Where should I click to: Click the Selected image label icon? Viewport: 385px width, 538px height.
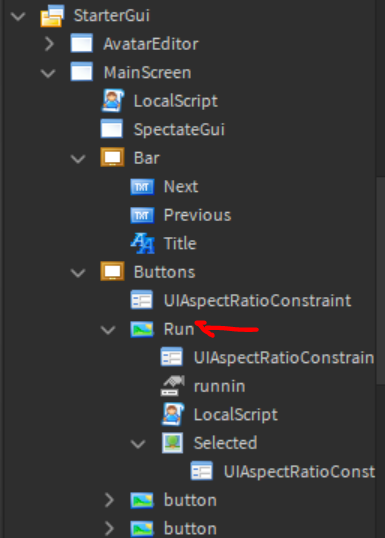[x=173, y=443]
